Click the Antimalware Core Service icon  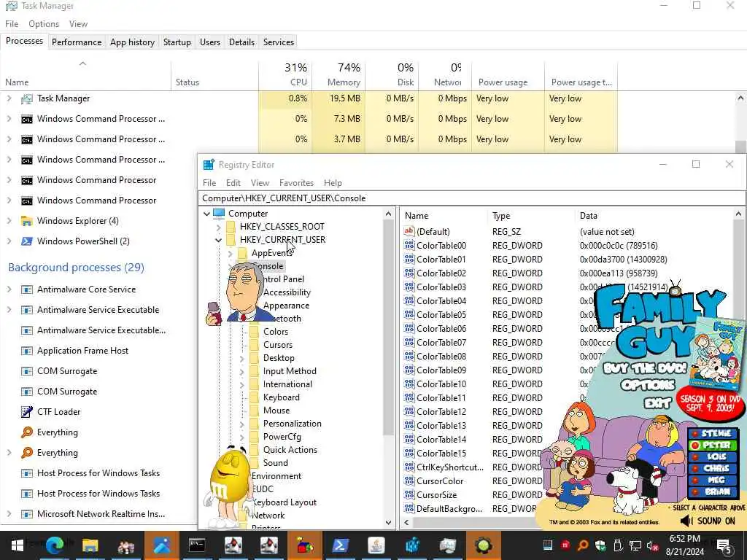(x=27, y=289)
